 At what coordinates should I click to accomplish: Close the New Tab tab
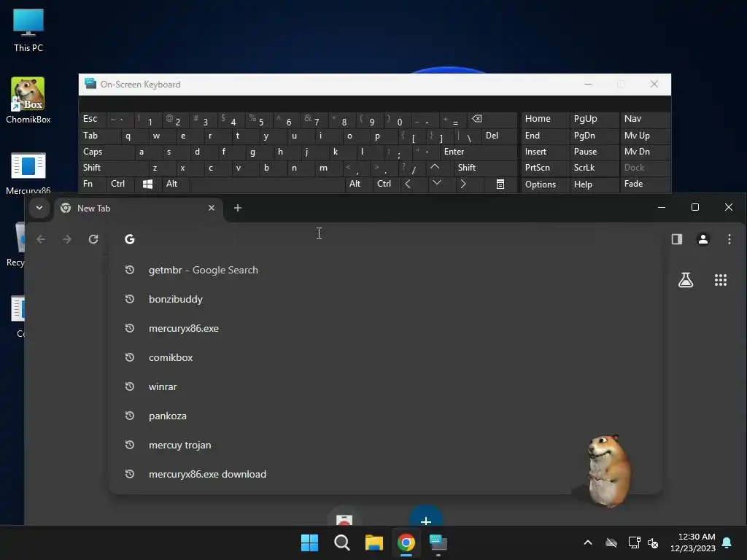(x=212, y=208)
